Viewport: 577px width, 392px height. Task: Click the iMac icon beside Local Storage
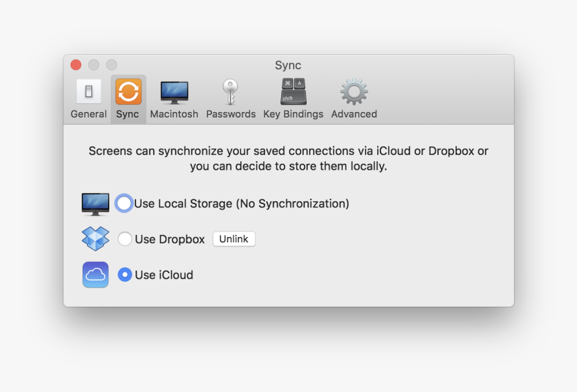(x=95, y=204)
